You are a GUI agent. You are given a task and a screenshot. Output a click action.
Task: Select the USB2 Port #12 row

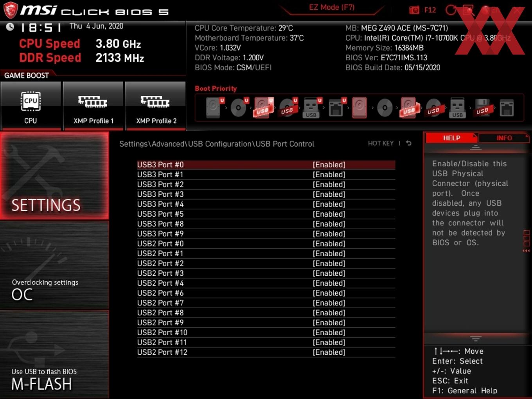[266, 352]
